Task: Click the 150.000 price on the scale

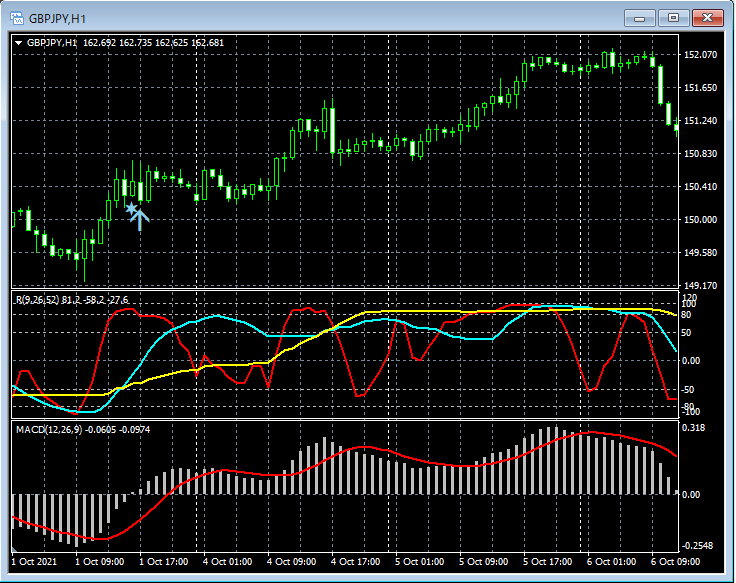Action: coord(702,220)
